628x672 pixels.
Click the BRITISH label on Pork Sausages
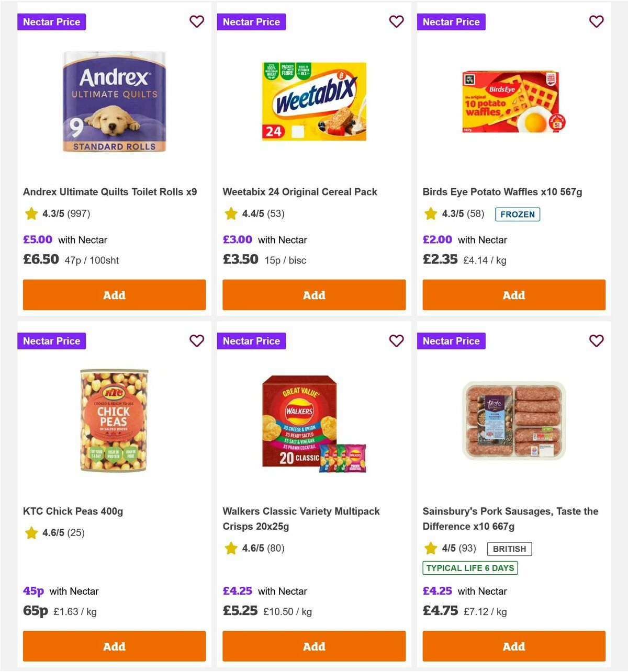(509, 549)
